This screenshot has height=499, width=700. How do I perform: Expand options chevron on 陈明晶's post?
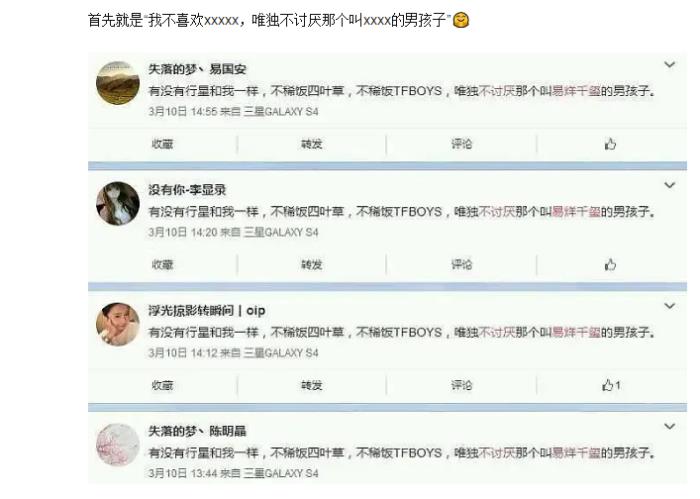click(x=669, y=426)
